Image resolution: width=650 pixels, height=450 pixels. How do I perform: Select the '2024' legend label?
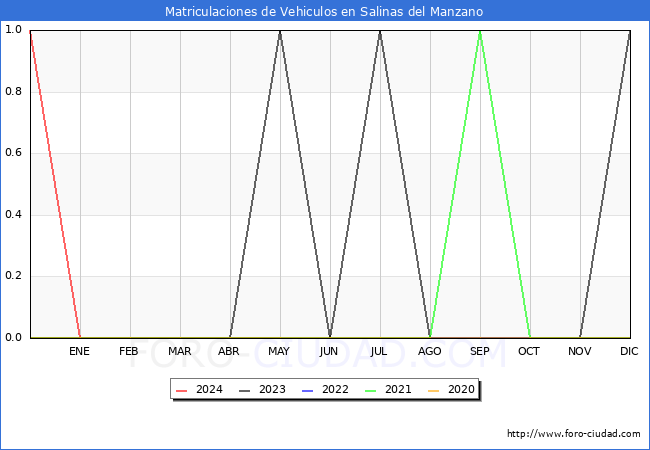coord(209,390)
